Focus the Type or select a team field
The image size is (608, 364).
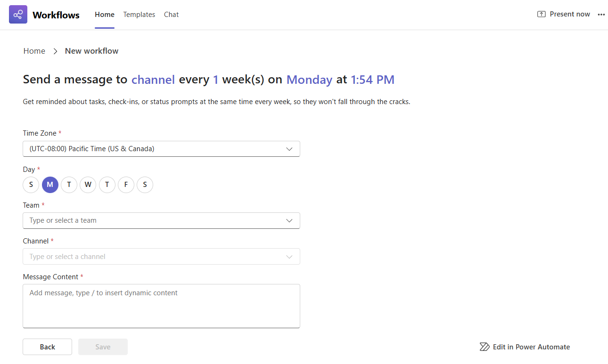161,220
